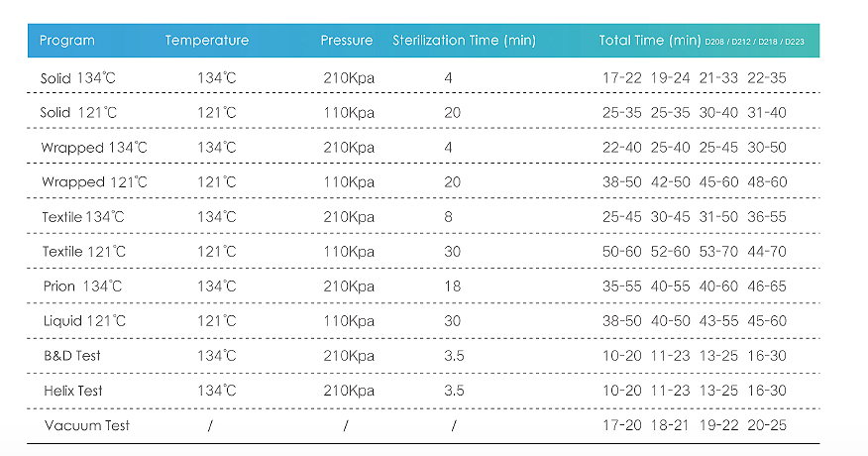Click the Program column header
Screen dimensions: 868x456
[x=67, y=41]
